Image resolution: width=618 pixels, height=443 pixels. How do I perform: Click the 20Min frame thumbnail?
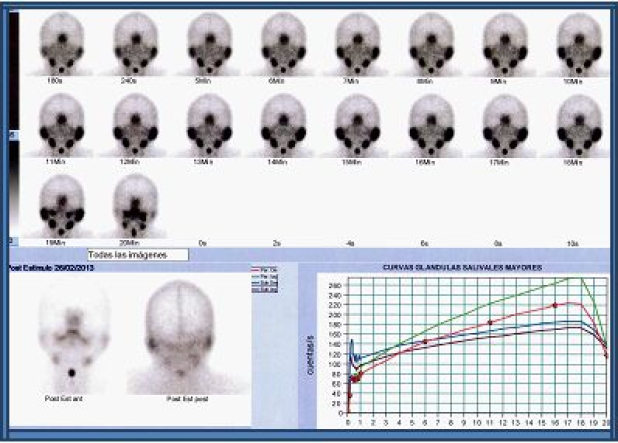[x=135, y=208]
